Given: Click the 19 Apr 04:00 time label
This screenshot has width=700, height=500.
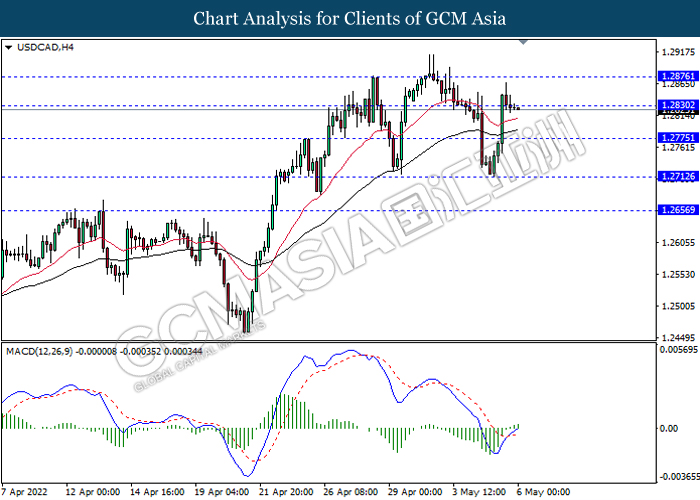Looking at the screenshot, I should tap(222, 492).
